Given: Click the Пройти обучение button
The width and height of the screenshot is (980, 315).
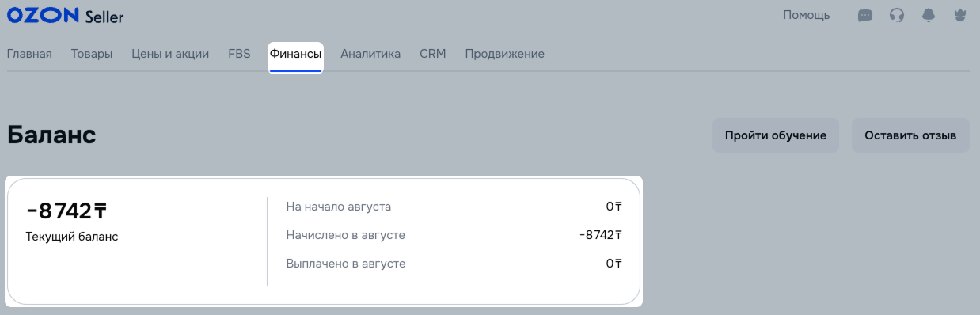Looking at the screenshot, I should pyautogui.click(x=776, y=135).
